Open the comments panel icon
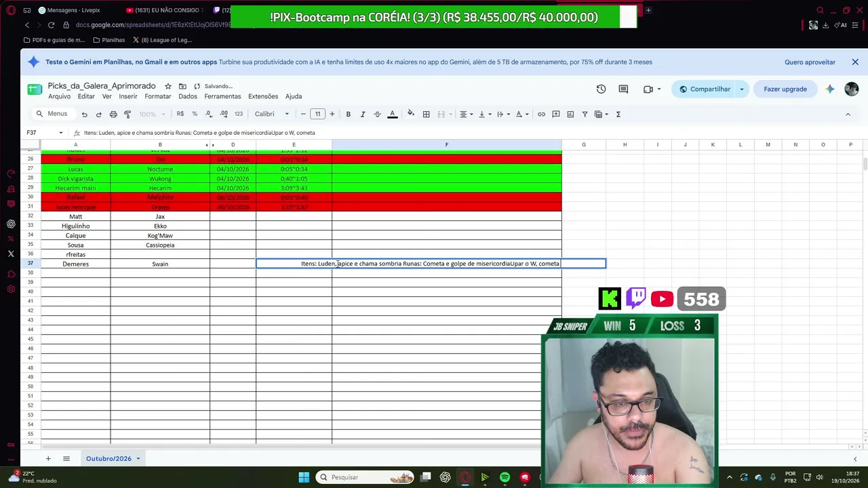The image size is (868, 488). 623,89
